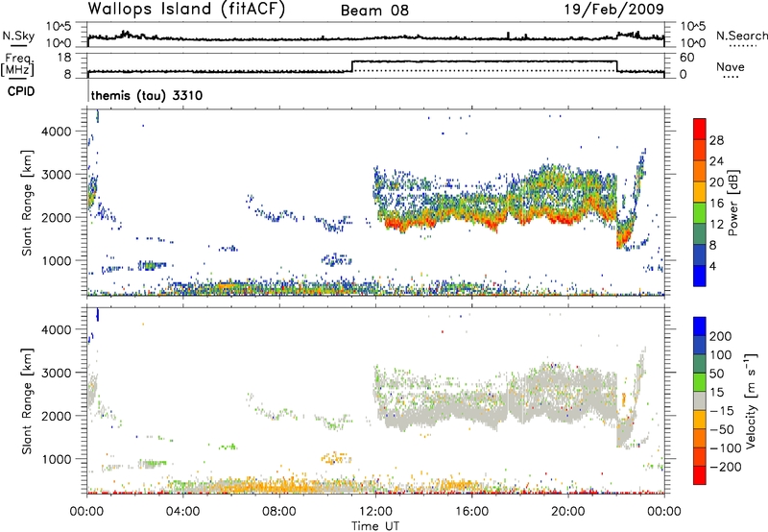Click '1000' on the velocity panel range axis
This screenshot has height=532, width=768.
pyautogui.click(x=57, y=459)
